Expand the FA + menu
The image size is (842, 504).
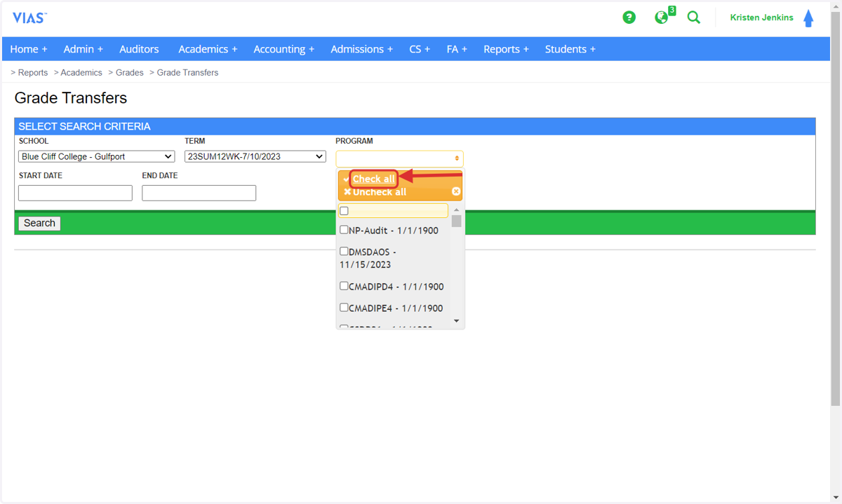(457, 49)
